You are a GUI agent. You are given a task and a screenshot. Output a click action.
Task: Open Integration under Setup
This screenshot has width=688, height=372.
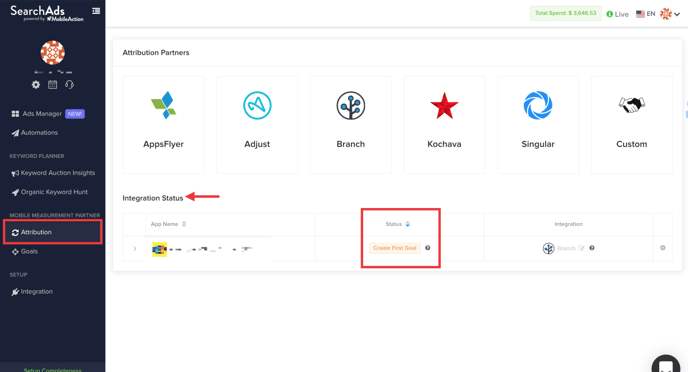32,292
